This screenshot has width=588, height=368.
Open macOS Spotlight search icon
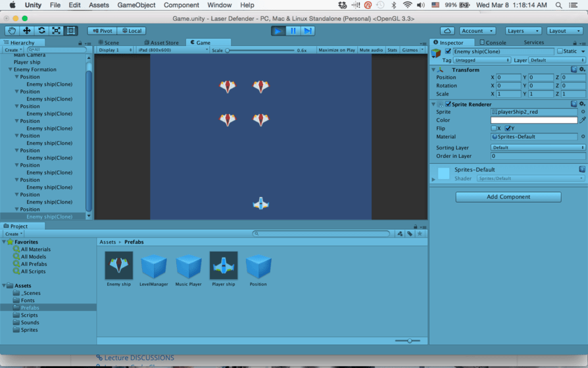tap(558, 5)
